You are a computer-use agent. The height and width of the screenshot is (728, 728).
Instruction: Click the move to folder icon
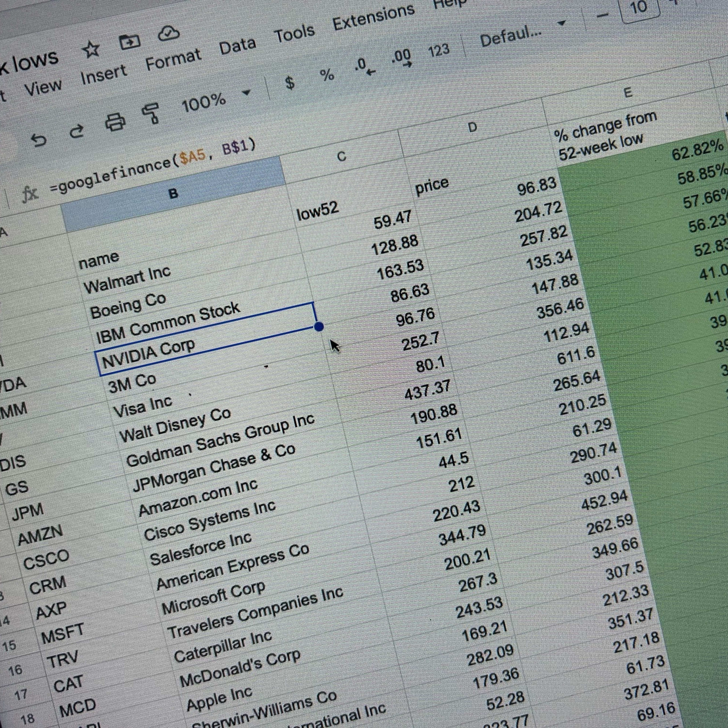pos(129,42)
